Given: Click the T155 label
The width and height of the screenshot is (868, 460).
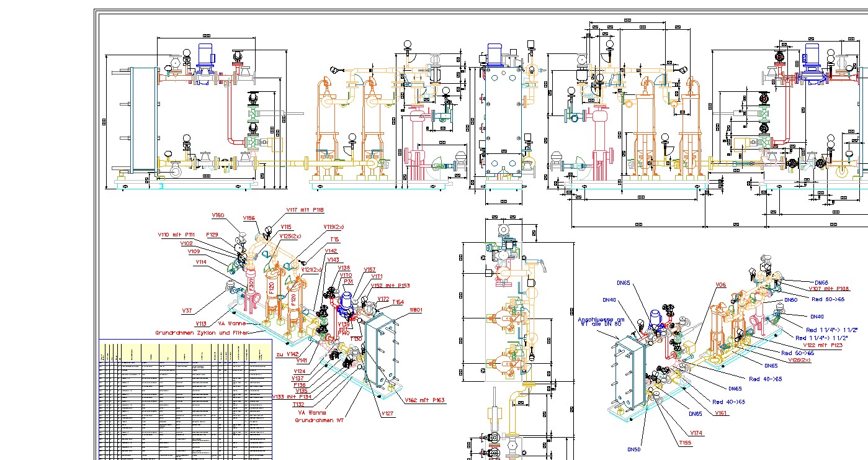Looking at the screenshot, I should click(685, 443).
